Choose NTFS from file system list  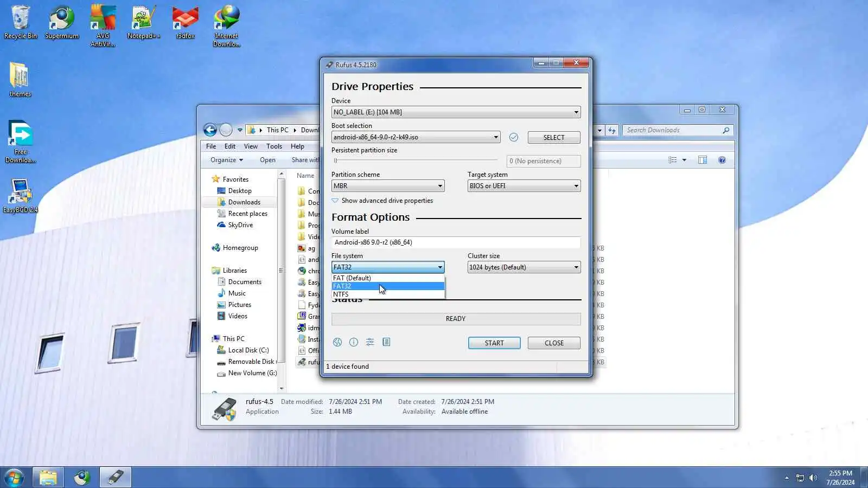point(388,294)
